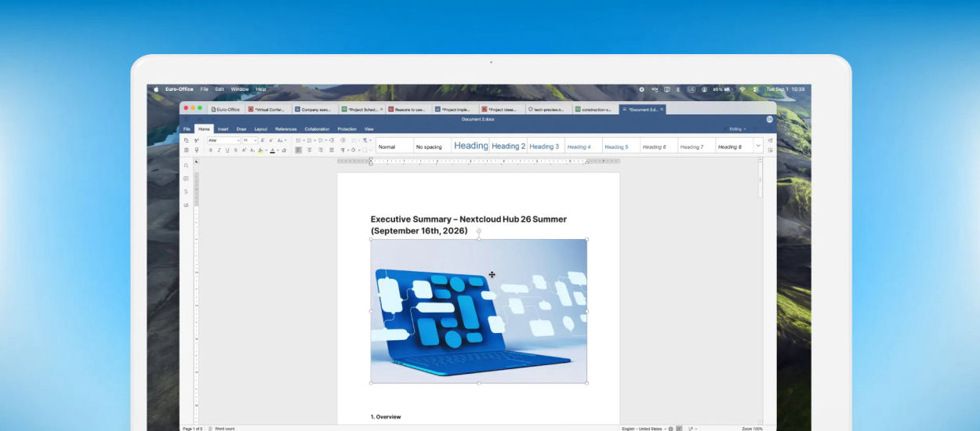The height and width of the screenshot is (431, 980).
Task: Switch to the tech-preview document tab
Action: (x=549, y=110)
